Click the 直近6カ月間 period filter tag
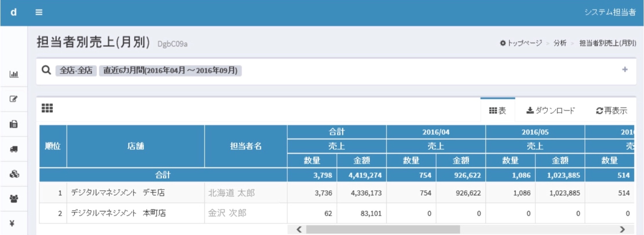 click(170, 70)
